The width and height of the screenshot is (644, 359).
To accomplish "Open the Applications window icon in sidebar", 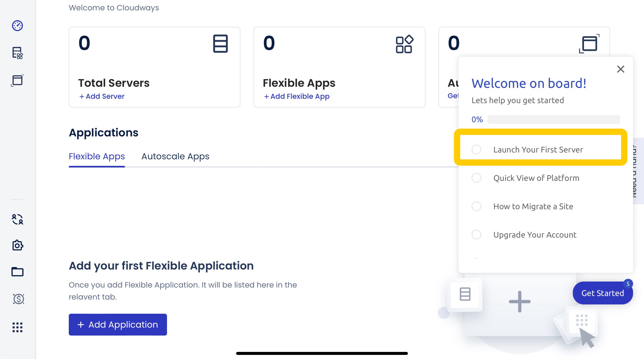I will pyautogui.click(x=17, y=80).
